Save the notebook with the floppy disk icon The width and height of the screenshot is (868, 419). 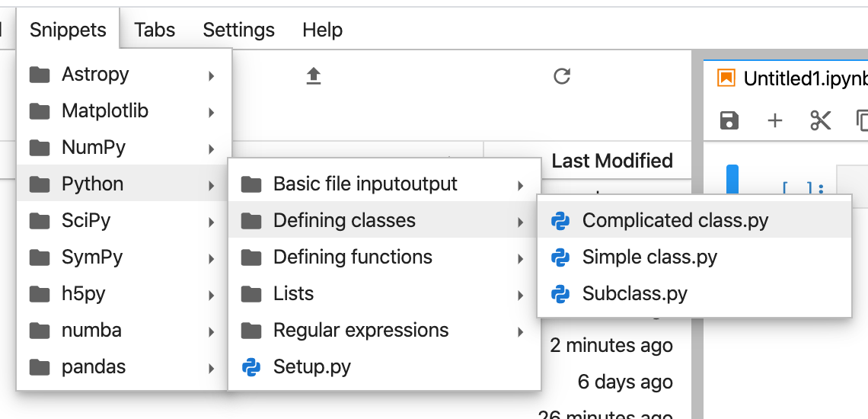pos(729,120)
